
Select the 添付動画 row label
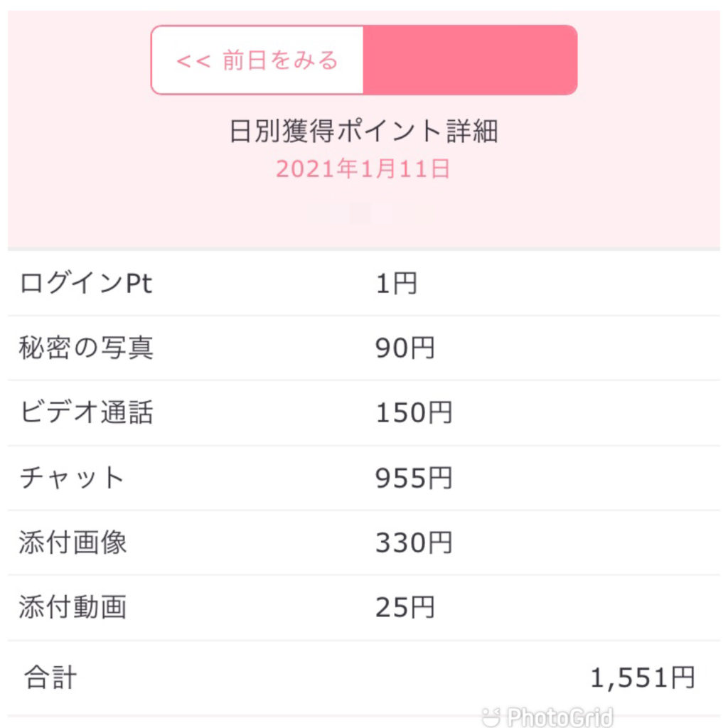point(73,608)
